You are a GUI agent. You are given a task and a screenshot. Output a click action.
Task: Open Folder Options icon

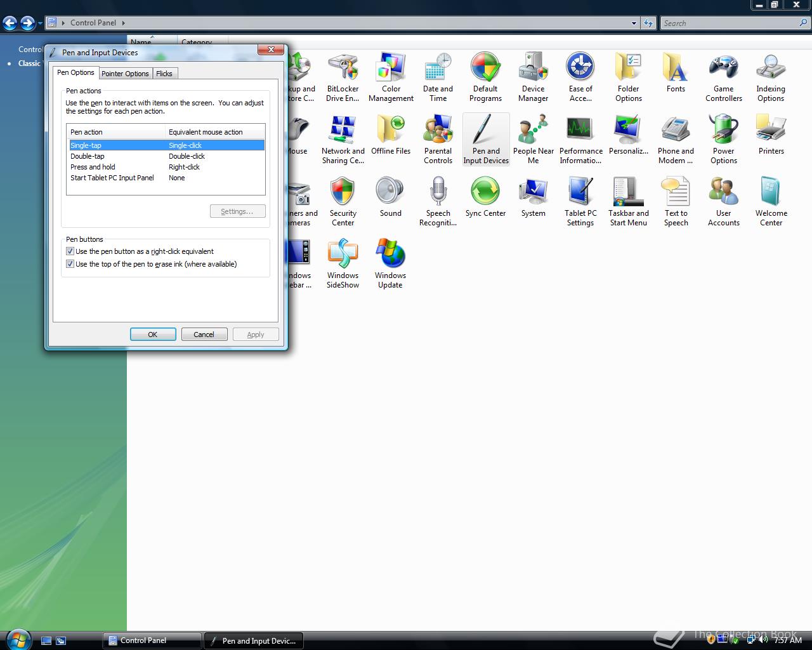click(629, 77)
